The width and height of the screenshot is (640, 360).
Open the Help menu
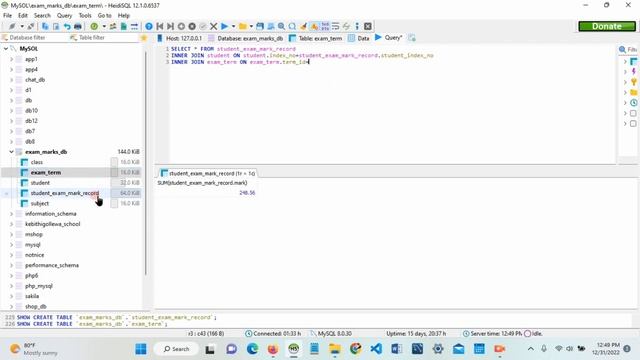pyautogui.click(x=124, y=16)
